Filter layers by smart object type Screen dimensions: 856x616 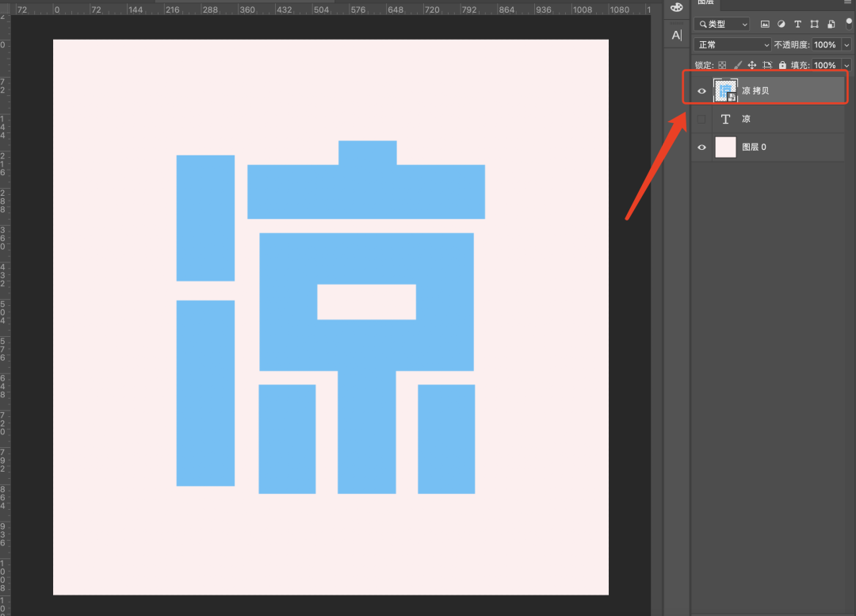pos(831,24)
